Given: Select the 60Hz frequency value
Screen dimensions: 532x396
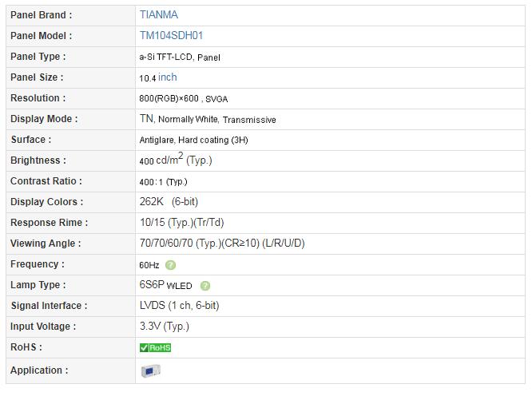Looking at the screenshot, I should 149,265.
